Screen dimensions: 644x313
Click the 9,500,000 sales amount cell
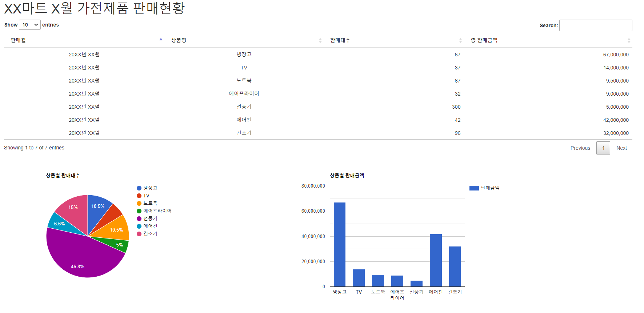[548, 81]
